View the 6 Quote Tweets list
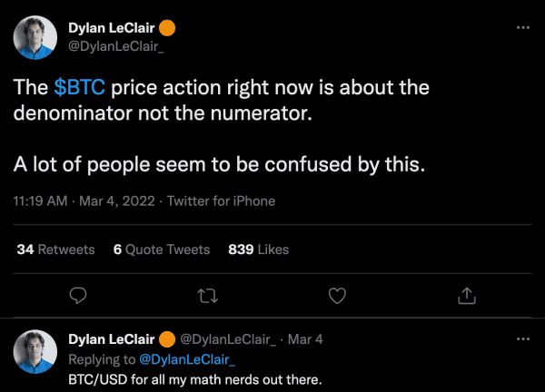The height and width of the screenshot is (392, 545). point(161,249)
